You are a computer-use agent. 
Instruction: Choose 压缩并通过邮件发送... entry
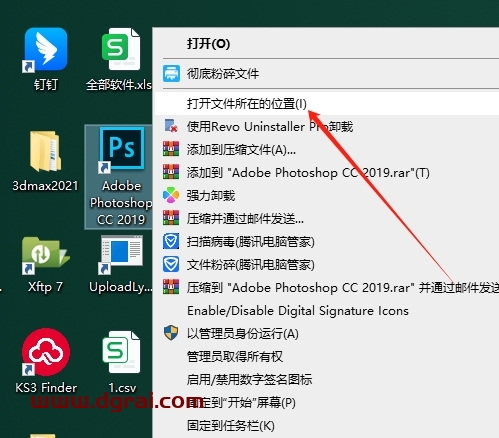245,219
